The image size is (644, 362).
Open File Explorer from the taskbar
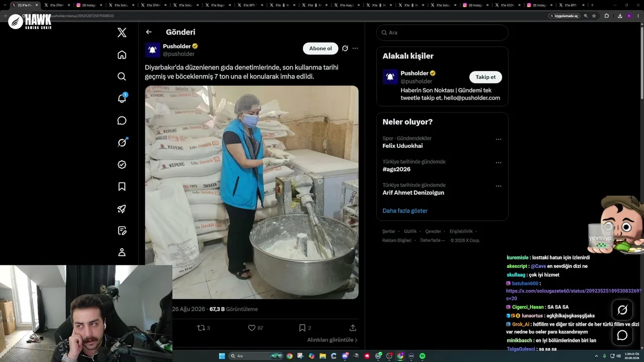point(323,356)
